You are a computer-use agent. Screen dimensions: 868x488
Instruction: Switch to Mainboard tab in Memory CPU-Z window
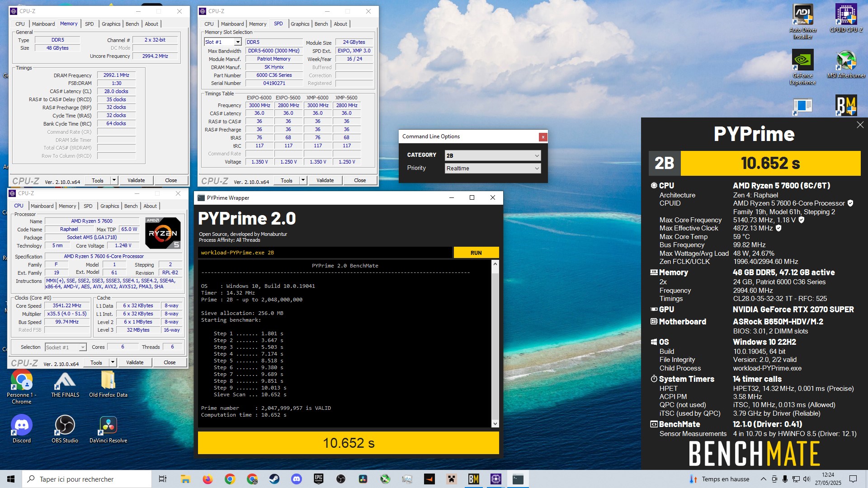pos(43,24)
